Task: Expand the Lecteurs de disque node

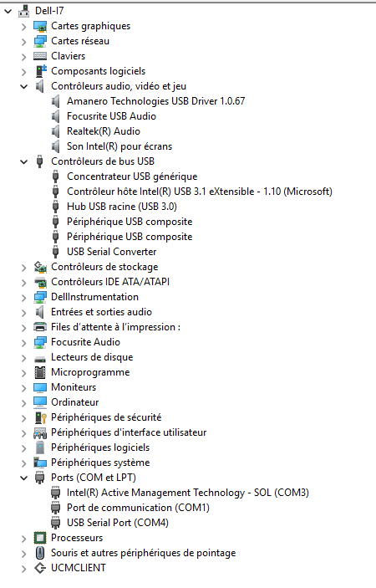Action: click(x=24, y=358)
